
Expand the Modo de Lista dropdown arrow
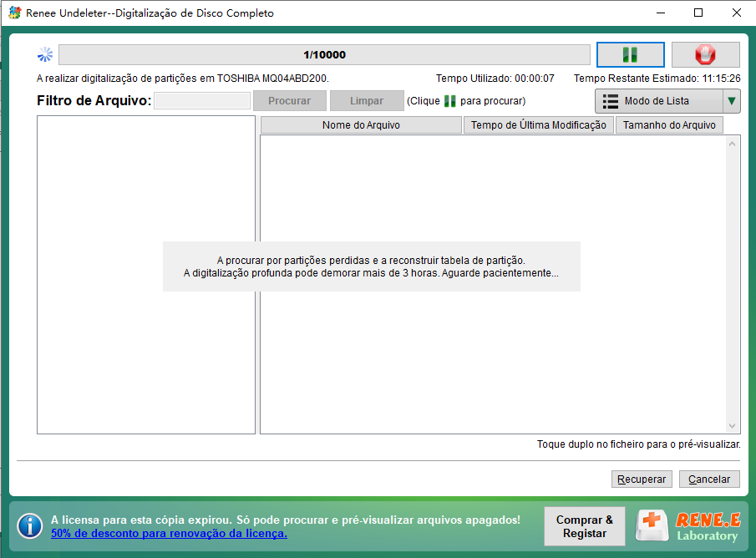pos(732,101)
